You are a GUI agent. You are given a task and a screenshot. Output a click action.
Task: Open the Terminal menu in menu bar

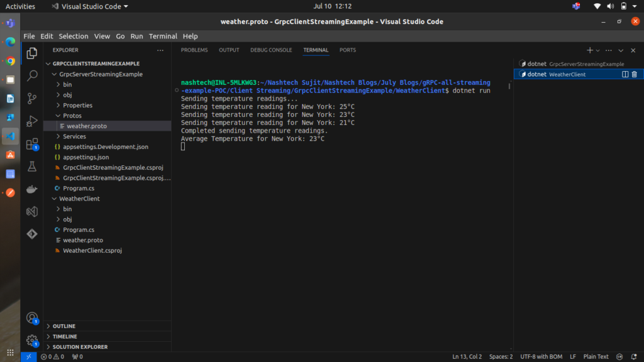click(162, 36)
